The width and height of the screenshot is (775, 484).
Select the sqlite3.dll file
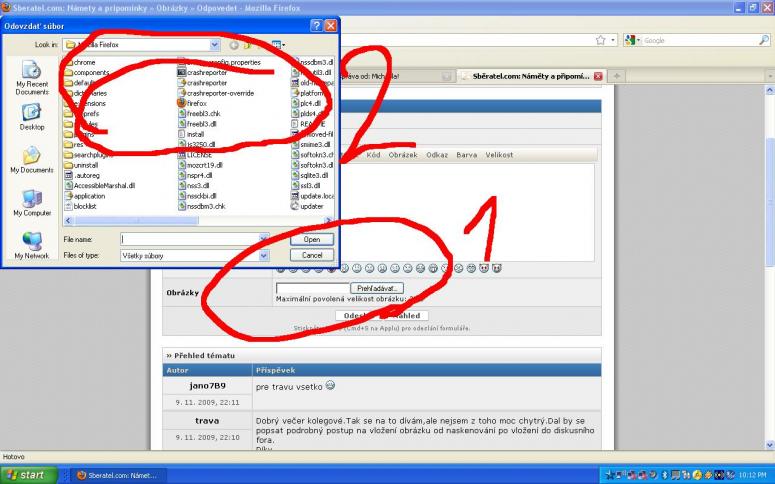[309, 176]
